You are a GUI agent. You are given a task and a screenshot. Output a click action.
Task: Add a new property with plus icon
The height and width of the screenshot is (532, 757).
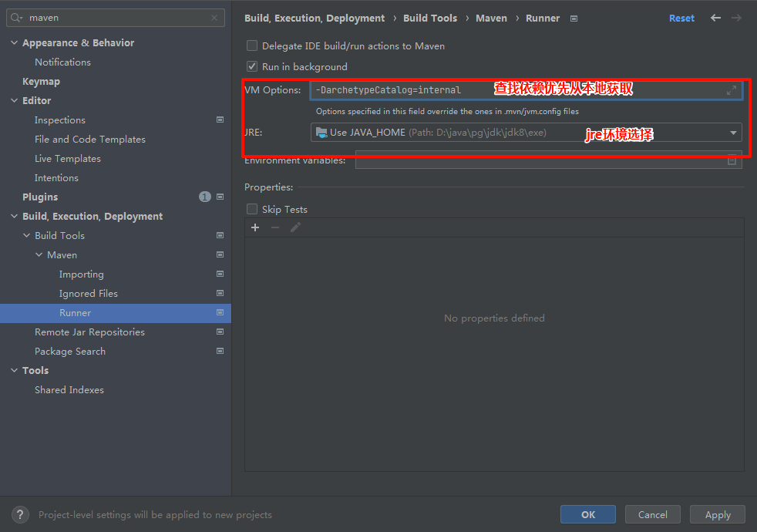pyautogui.click(x=255, y=227)
